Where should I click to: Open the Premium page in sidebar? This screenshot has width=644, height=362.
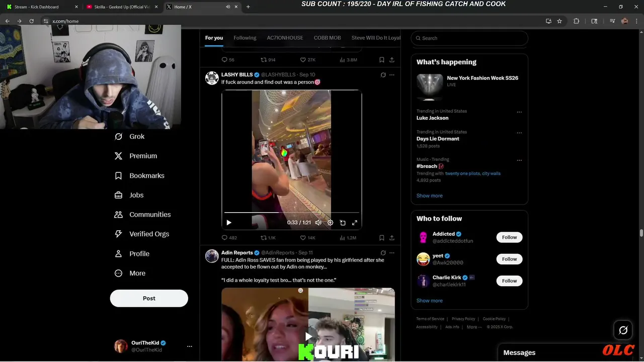[x=136, y=156]
